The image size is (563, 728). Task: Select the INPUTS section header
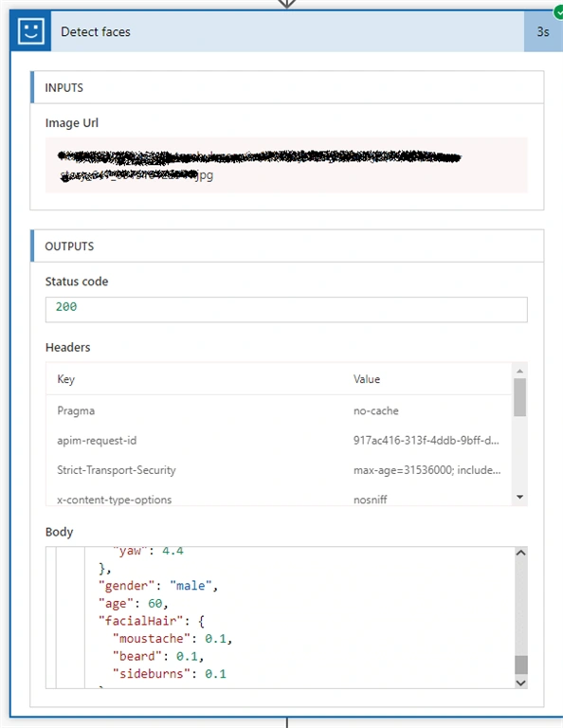coord(287,87)
